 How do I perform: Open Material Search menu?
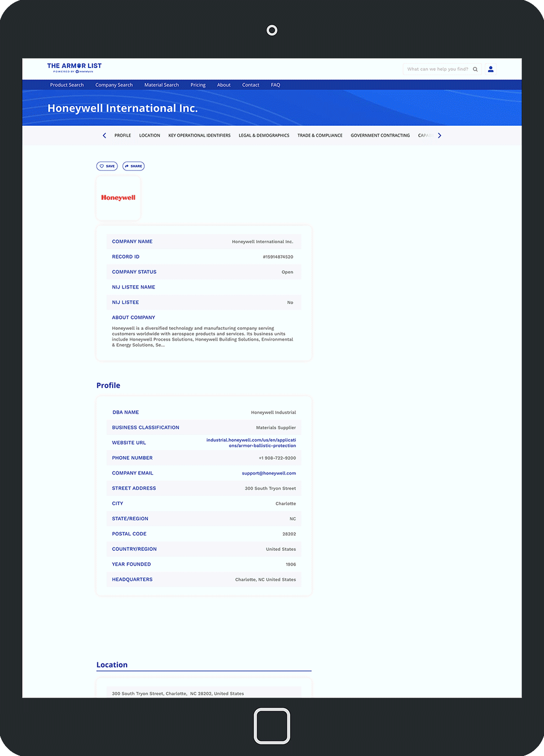pos(162,85)
